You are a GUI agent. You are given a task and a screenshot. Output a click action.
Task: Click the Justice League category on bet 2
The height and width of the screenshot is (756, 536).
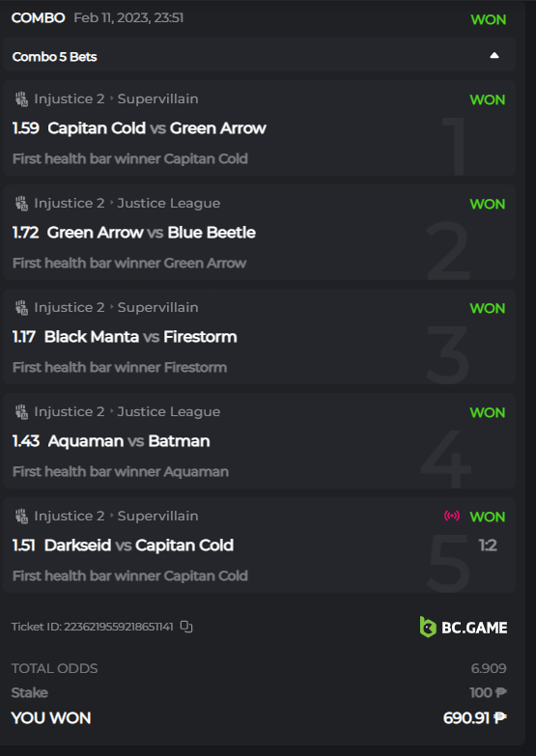(169, 203)
